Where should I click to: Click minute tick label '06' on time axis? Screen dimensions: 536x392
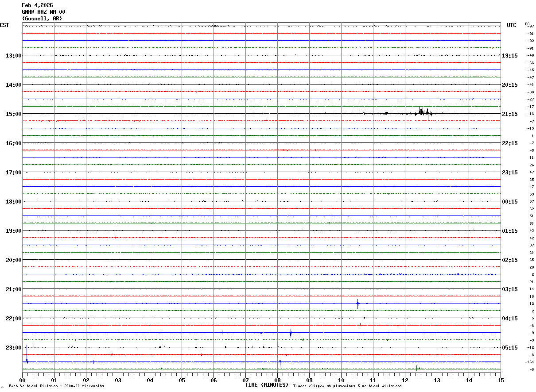(214, 380)
